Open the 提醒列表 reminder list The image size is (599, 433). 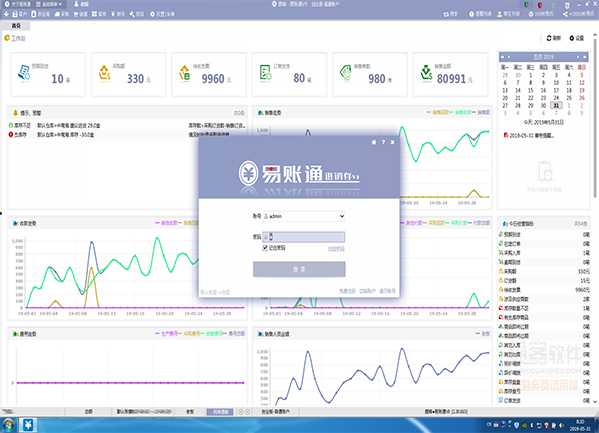[480, 14]
